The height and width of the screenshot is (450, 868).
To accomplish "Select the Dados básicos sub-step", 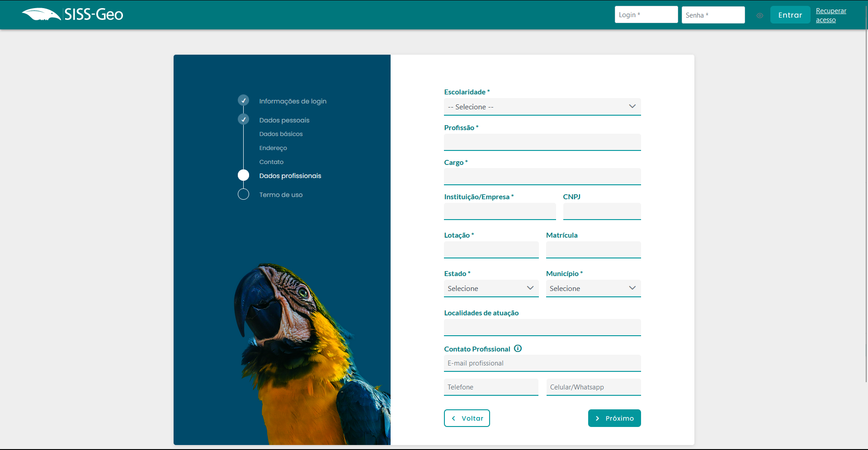I will tap(281, 134).
